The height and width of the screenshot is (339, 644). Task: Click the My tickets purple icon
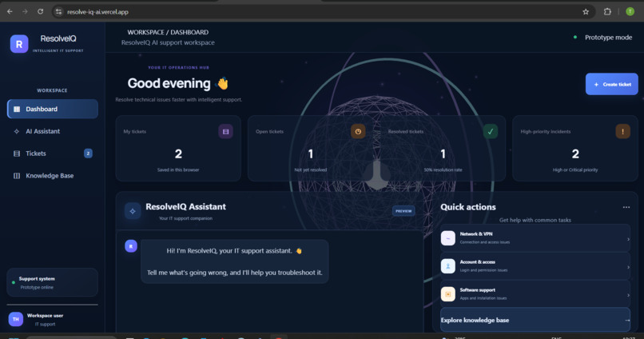tap(225, 131)
